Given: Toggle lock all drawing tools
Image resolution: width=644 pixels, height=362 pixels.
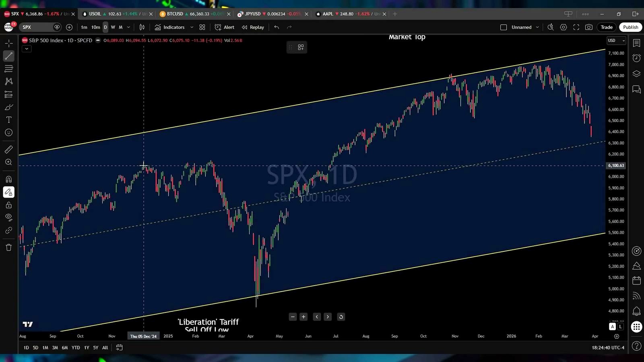Looking at the screenshot, I should (x=8, y=205).
